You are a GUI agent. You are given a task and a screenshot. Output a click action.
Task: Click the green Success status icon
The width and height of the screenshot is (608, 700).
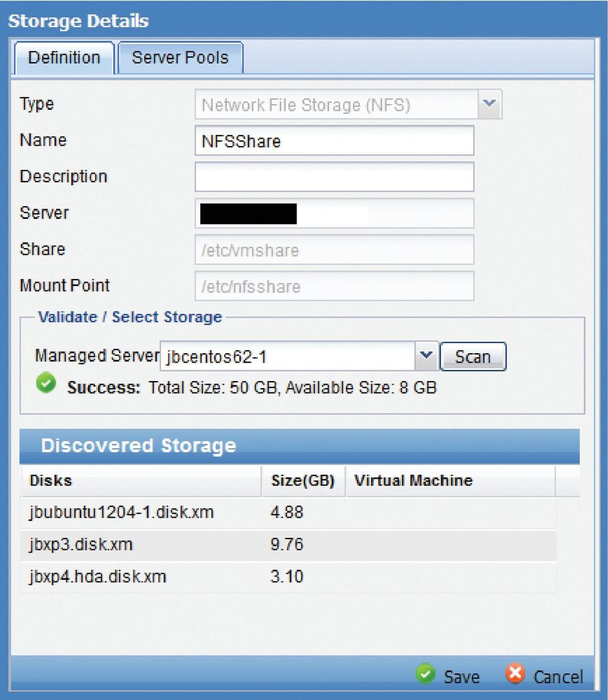click(46, 384)
